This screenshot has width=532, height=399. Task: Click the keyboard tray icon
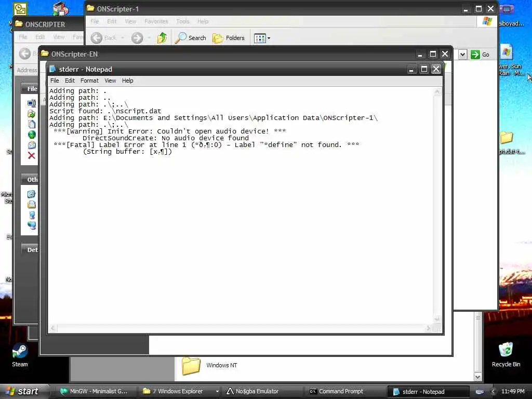[x=480, y=392]
